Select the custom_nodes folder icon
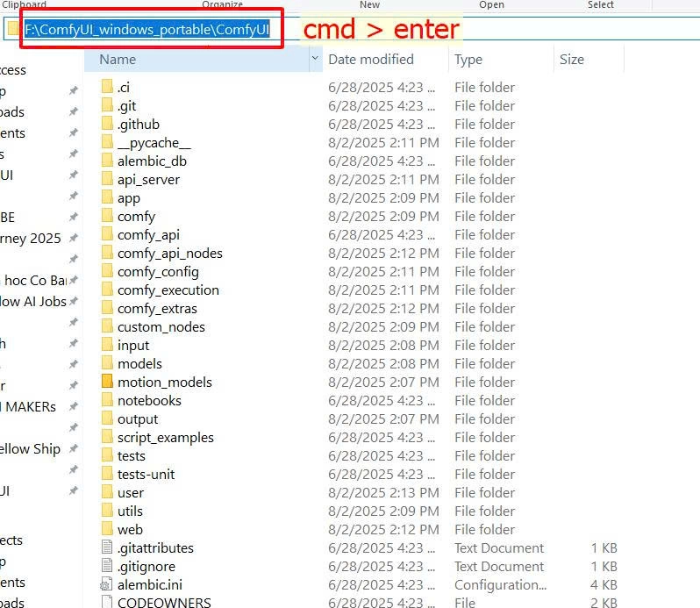700x608 pixels. [x=107, y=325]
